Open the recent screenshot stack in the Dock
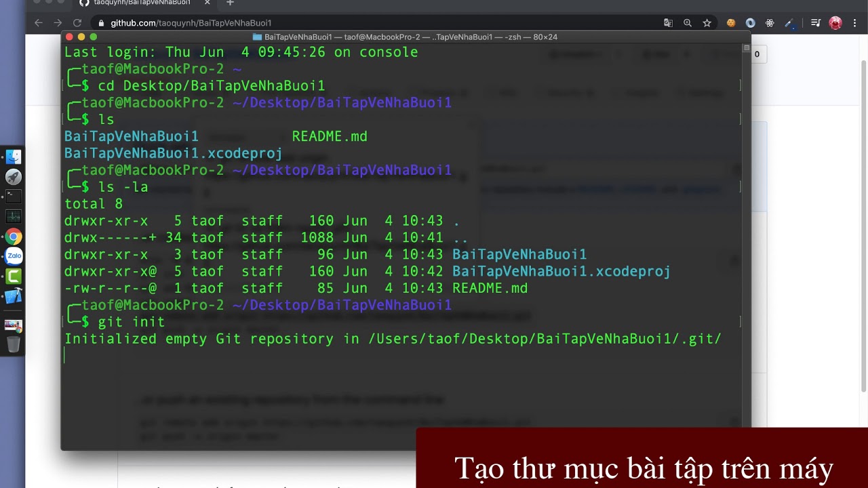 tap(14, 325)
